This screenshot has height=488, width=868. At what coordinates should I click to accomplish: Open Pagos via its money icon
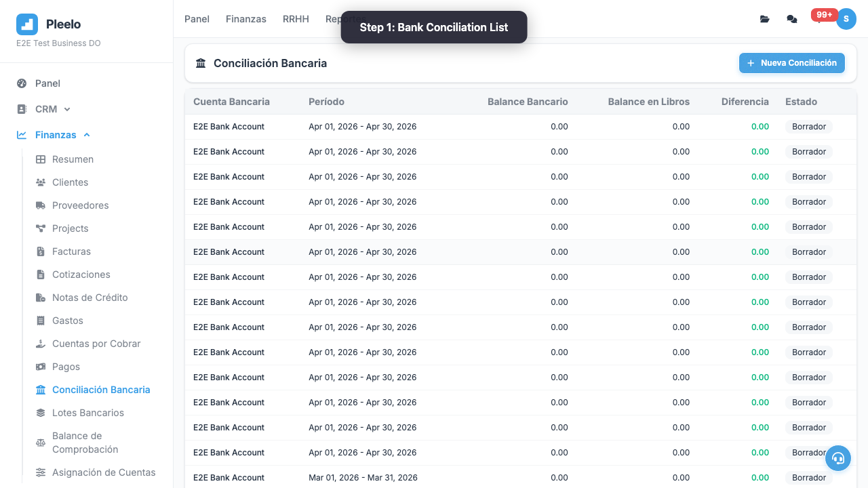[x=41, y=367]
